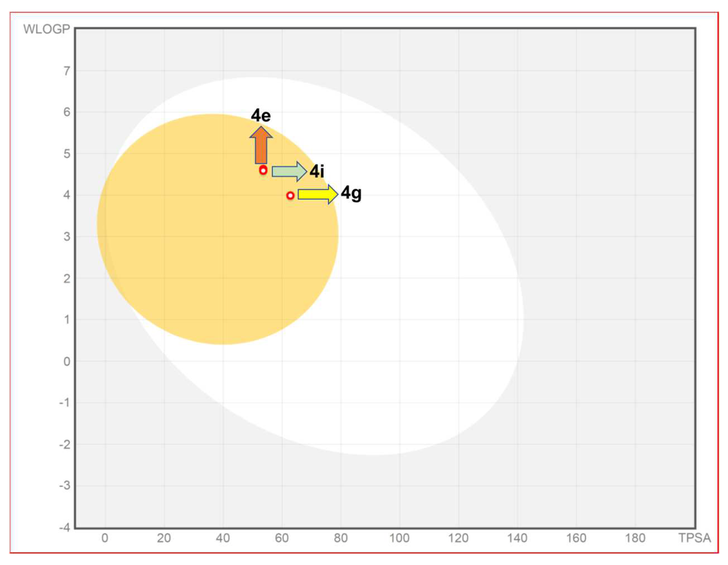Click the 4i compound label
Viewport: 728px width, 565px height.
click(x=317, y=172)
